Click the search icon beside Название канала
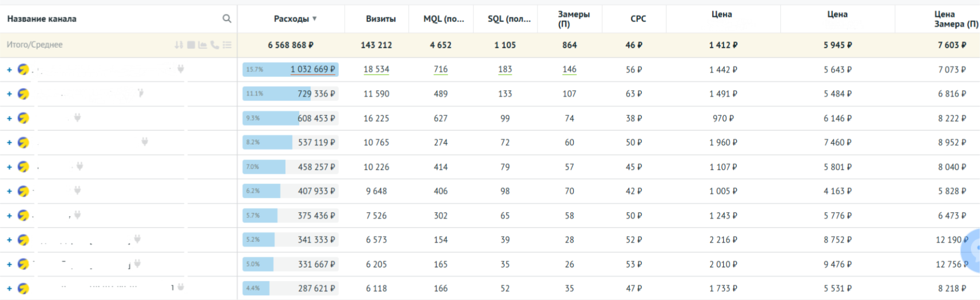 pos(227,19)
